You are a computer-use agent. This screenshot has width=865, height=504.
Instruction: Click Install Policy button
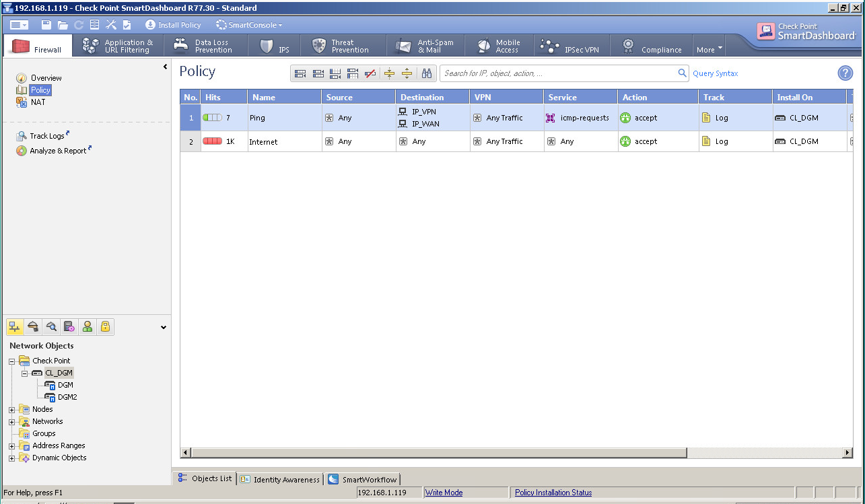point(173,25)
